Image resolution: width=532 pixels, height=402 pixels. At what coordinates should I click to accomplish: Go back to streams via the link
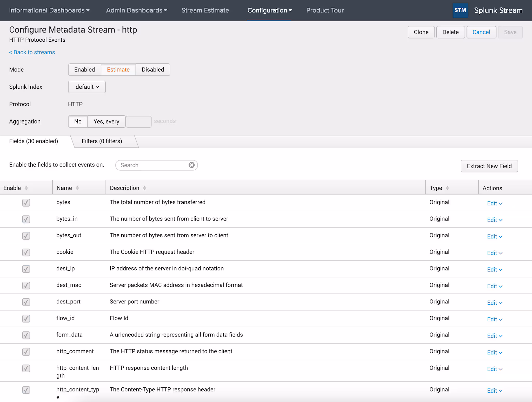click(32, 52)
